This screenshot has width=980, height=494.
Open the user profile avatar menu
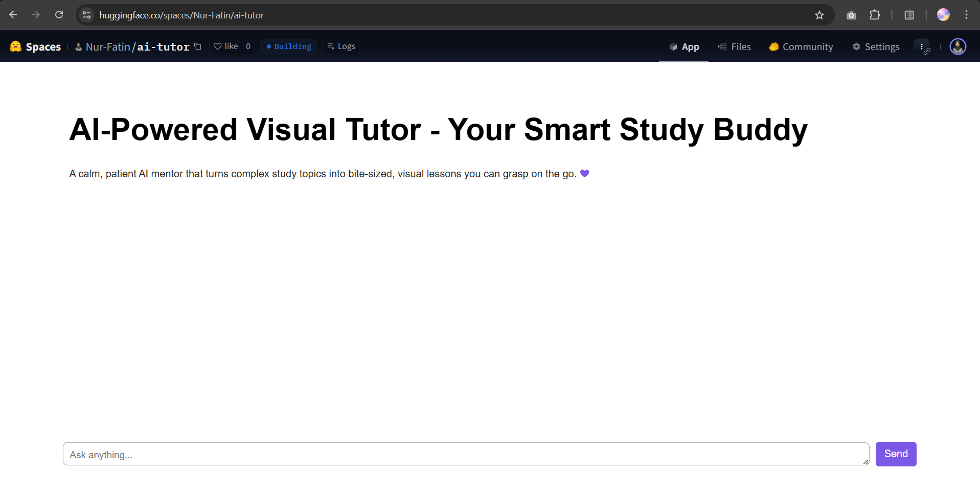tap(958, 46)
